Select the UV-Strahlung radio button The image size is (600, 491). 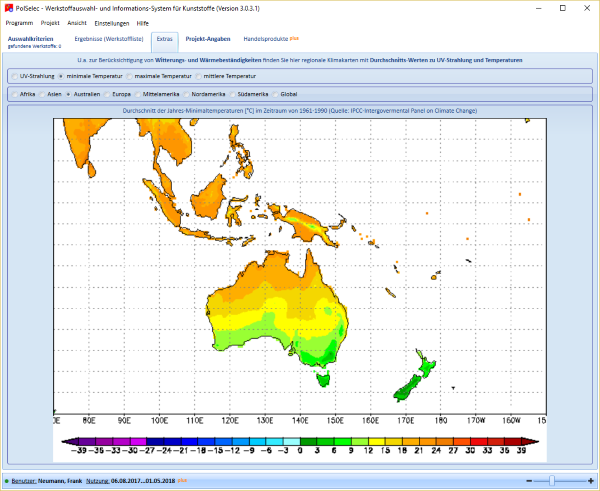pos(15,76)
